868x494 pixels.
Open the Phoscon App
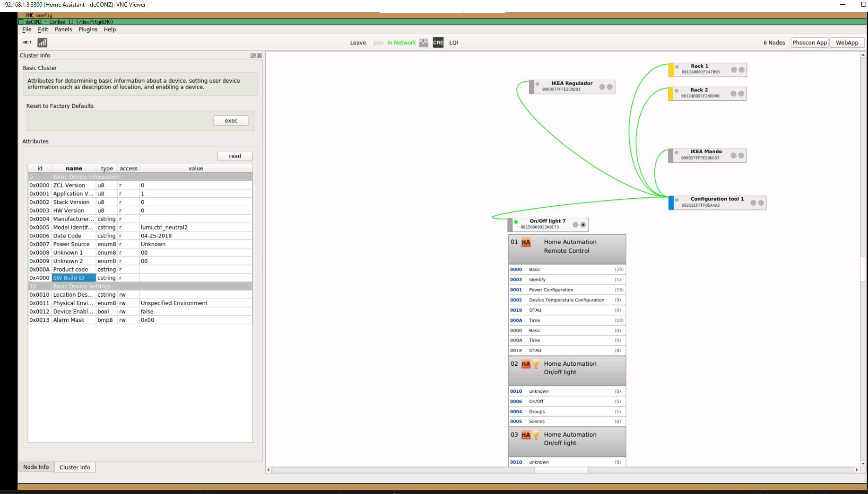809,43
